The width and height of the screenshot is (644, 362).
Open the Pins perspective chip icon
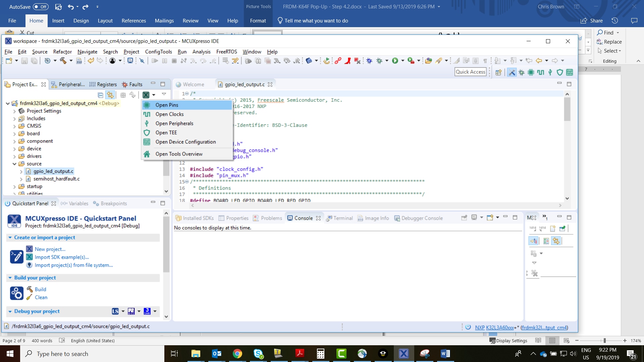531,72
